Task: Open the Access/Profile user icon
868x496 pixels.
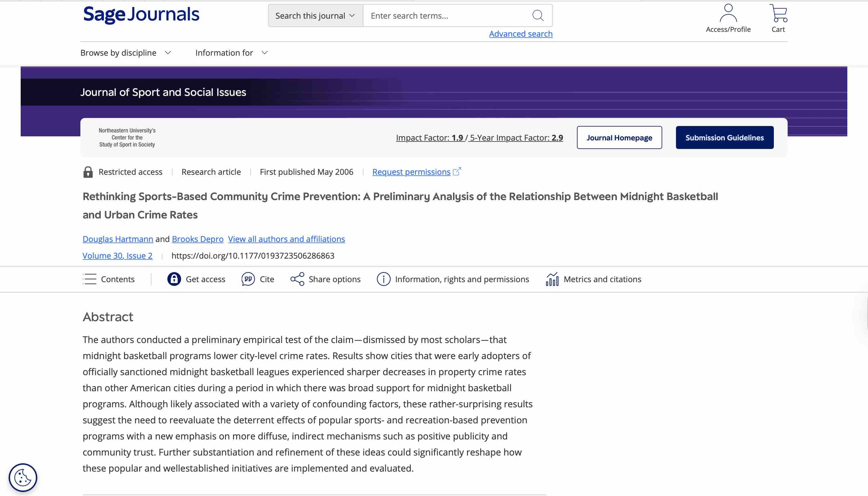Action: coord(728,13)
